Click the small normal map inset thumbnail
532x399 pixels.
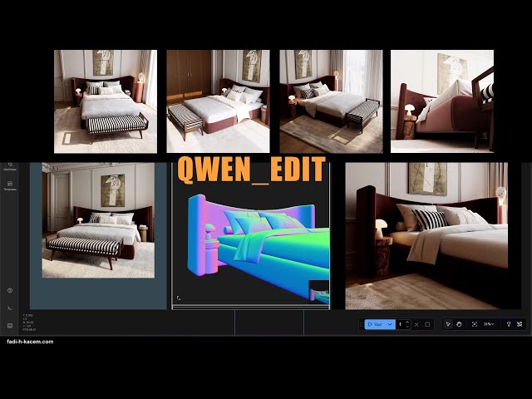tap(319, 292)
